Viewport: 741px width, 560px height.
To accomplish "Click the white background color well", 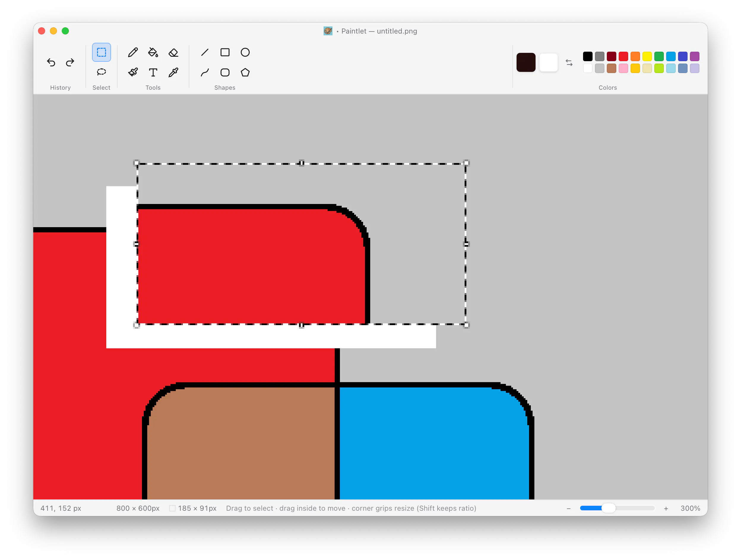I will (548, 62).
